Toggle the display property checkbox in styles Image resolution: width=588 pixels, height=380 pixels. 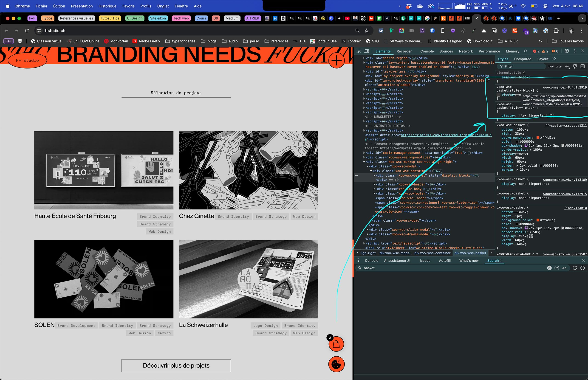point(498,95)
